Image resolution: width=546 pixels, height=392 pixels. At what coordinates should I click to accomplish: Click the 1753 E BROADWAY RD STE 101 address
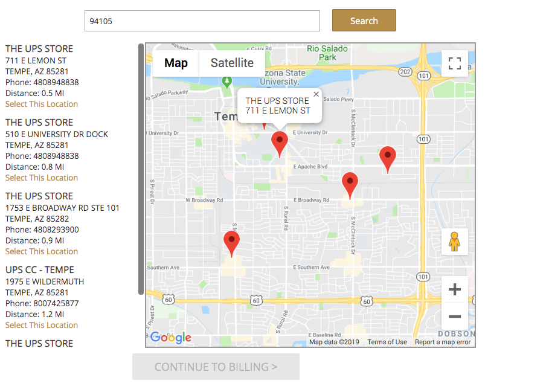tap(62, 208)
